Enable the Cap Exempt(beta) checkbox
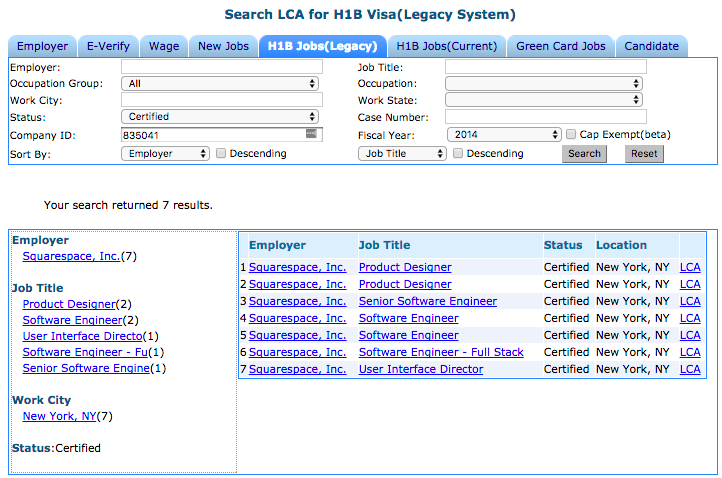722x478 pixels. pos(571,134)
